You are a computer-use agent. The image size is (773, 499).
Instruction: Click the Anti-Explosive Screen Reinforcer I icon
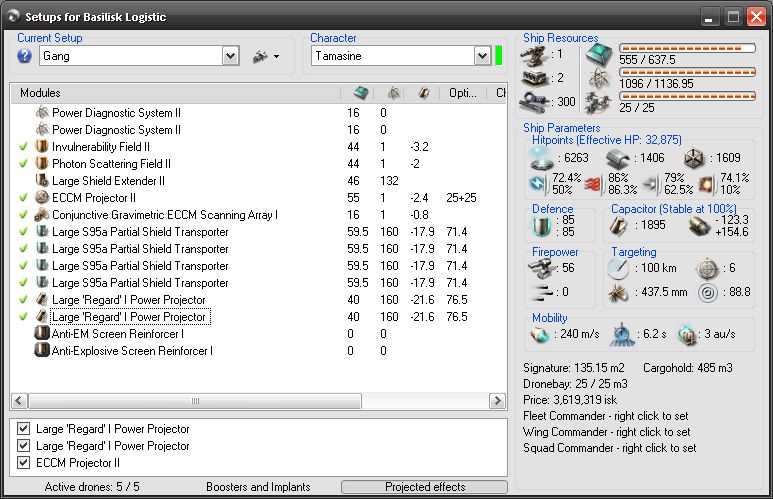(42, 350)
